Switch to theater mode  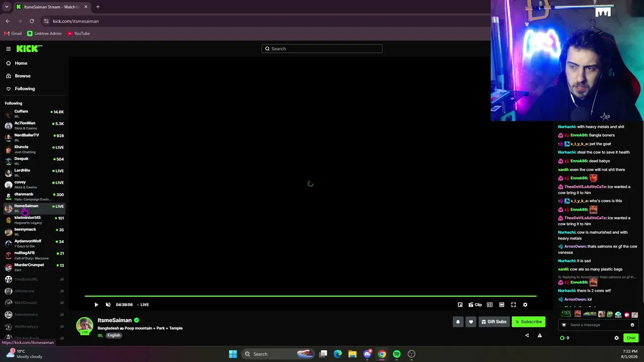502,305
